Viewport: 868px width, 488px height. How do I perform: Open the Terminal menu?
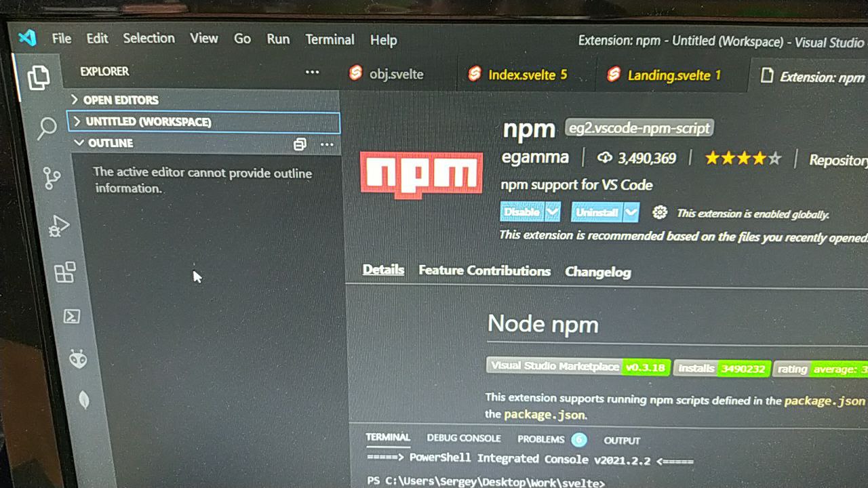coord(330,39)
